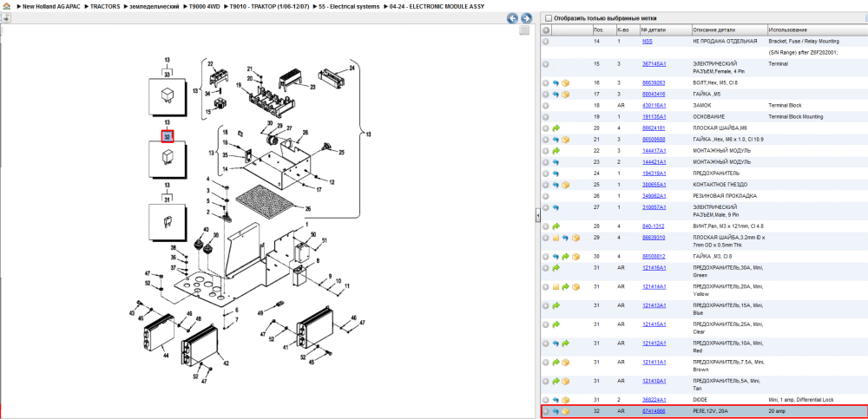Viewport: 868px width, 419px height.
Task: Select 'РЕЗИНОВАЯ ПРОКЛАДКА' description text
Action: (x=724, y=196)
